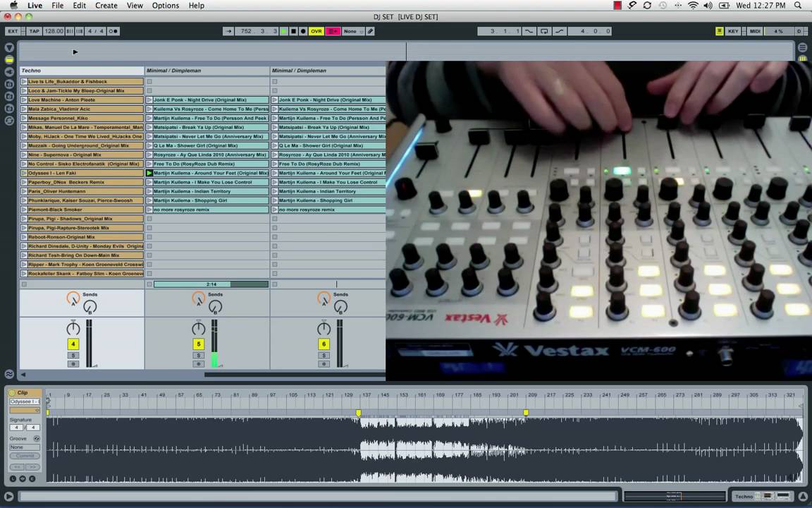This screenshot has width=812, height=508.
Task: Enable MIDI map mode
Action: point(755,31)
